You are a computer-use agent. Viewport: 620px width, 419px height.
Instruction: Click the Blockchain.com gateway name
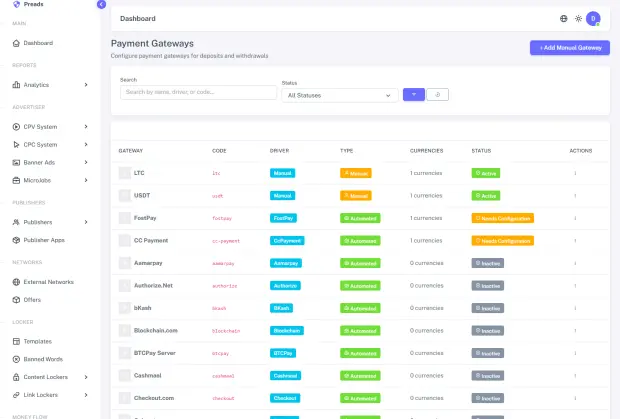tap(156, 330)
